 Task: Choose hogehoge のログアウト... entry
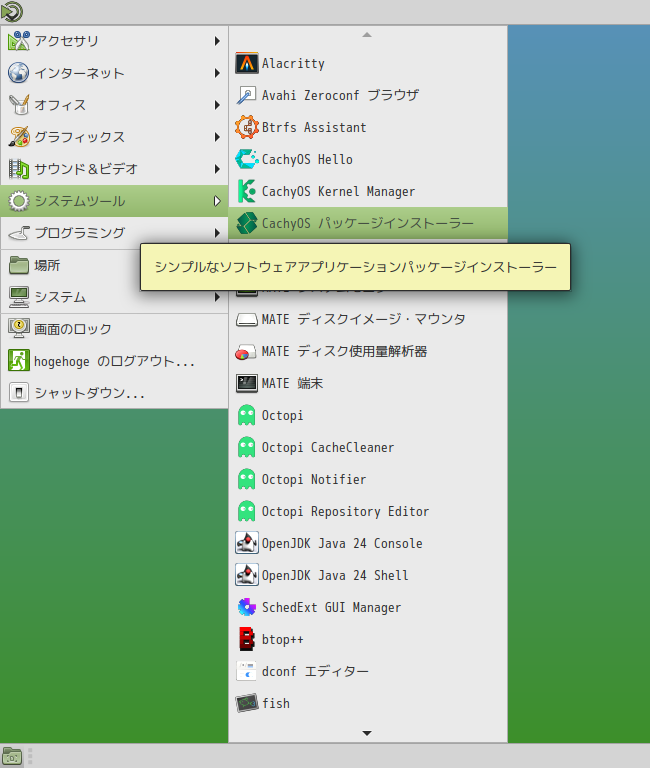coord(115,361)
